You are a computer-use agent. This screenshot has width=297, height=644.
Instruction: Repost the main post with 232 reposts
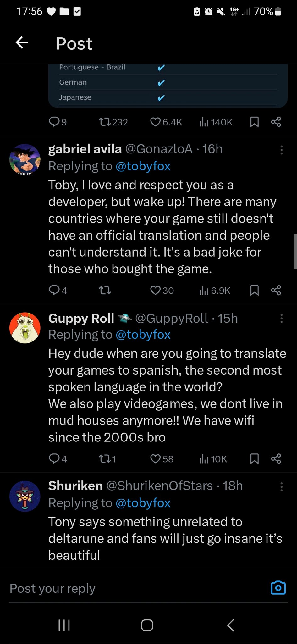coord(105,122)
